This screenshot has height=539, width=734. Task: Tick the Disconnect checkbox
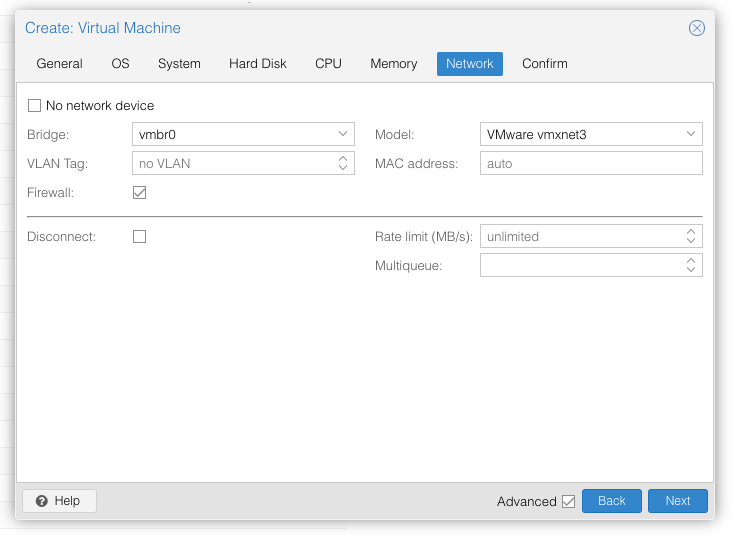click(x=139, y=236)
